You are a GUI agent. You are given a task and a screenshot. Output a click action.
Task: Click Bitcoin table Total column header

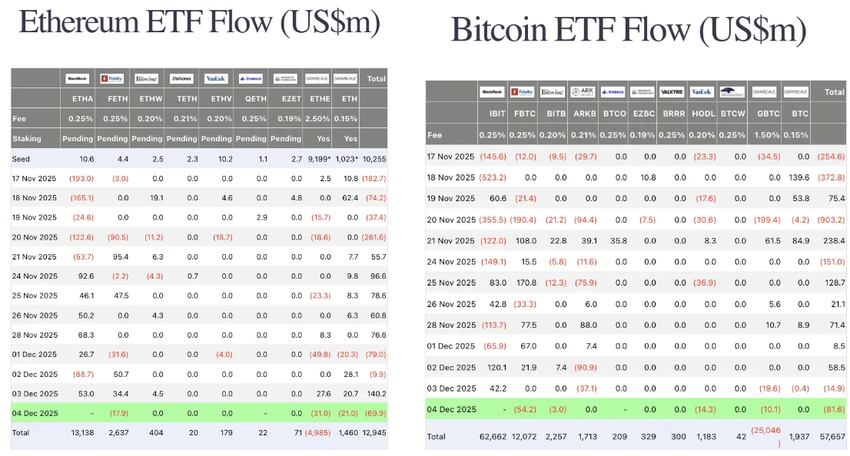833,92
